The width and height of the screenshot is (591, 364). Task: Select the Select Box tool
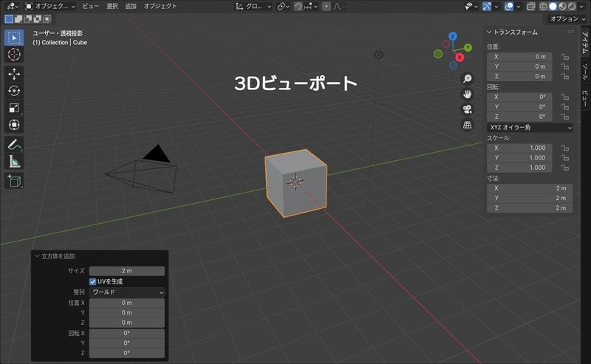(x=14, y=38)
